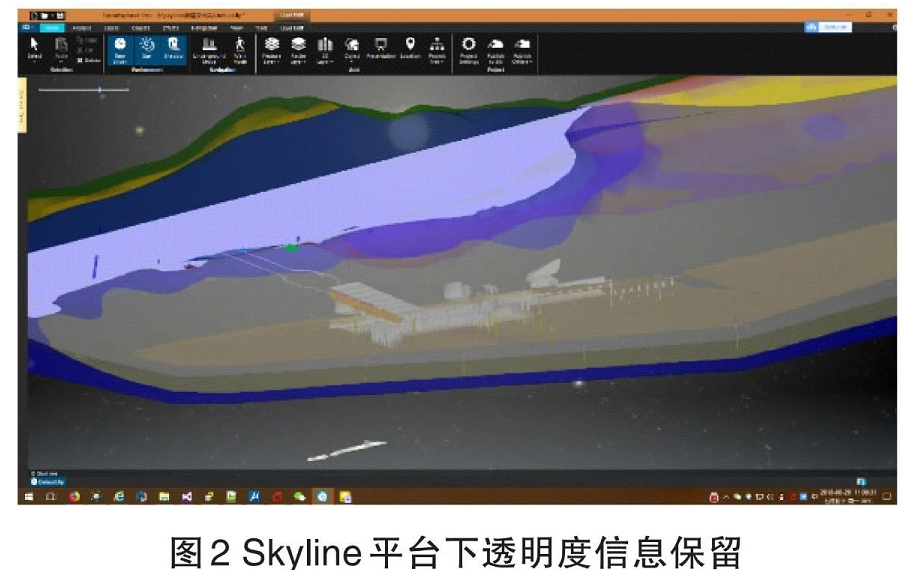The height and width of the screenshot is (570, 917).
Task: Click the save quick access icon
Action: click(60, 15)
